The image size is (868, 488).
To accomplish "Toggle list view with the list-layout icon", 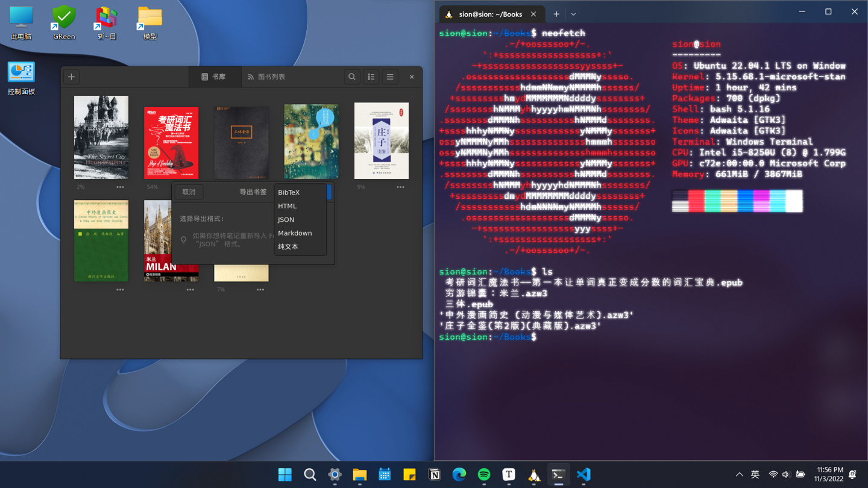I will (371, 77).
